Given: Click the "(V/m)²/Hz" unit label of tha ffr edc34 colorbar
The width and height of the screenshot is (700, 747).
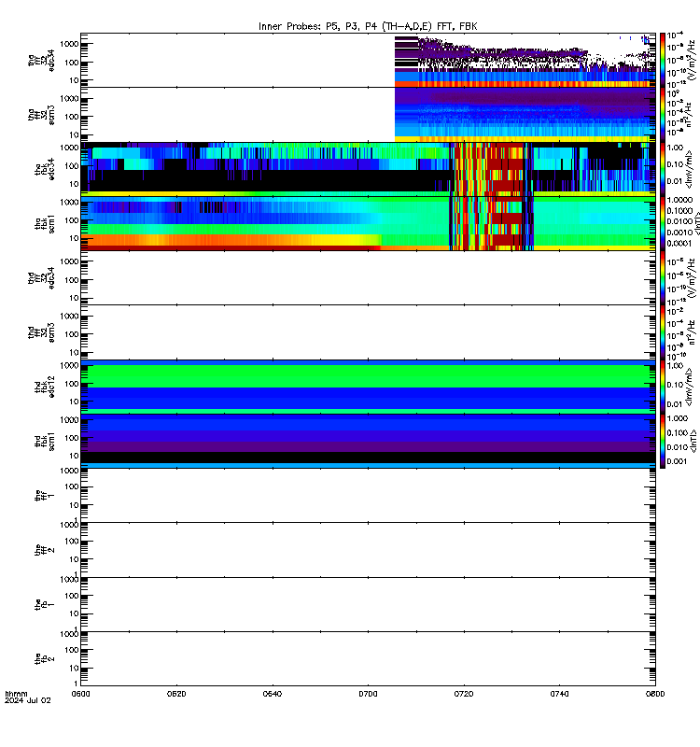Looking at the screenshot, I should [691, 60].
